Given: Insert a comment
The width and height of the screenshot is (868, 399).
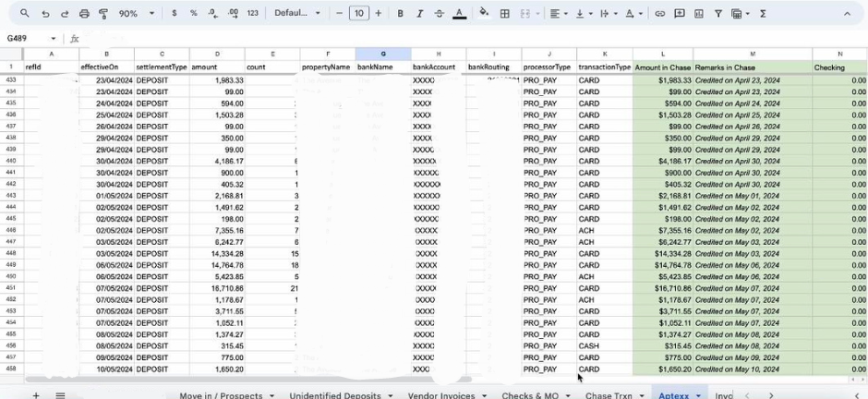Looking at the screenshot, I should [x=680, y=13].
